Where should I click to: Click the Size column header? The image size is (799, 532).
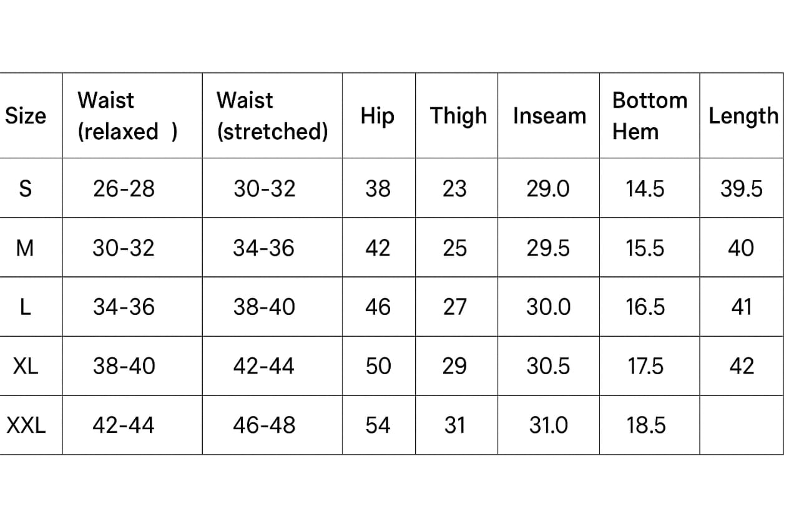tap(26, 116)
